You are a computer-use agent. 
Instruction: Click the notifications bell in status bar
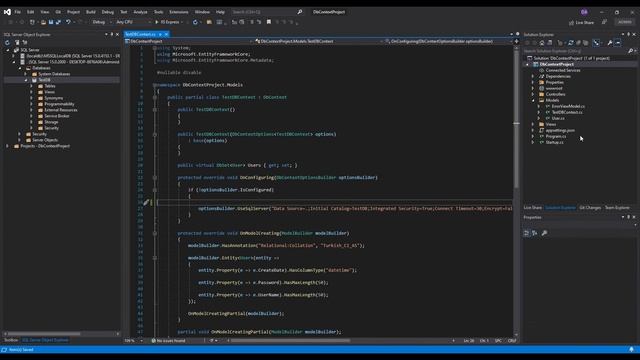631,350
